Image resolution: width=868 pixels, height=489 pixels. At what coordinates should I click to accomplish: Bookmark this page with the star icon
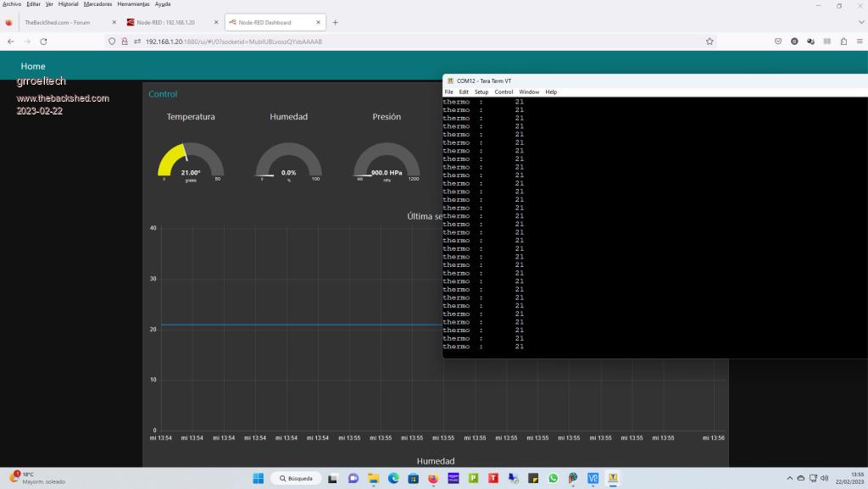(x=709, y=41)
